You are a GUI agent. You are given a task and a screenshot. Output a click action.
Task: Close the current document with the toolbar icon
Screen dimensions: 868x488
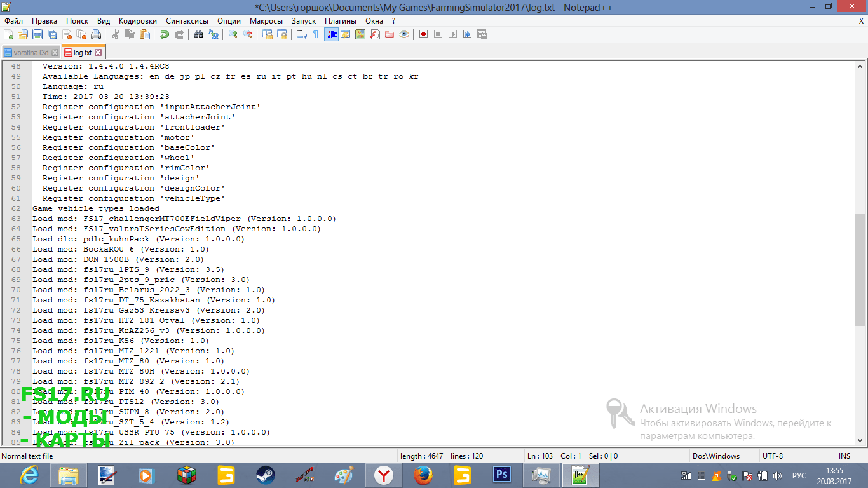(x=67, y=34)
